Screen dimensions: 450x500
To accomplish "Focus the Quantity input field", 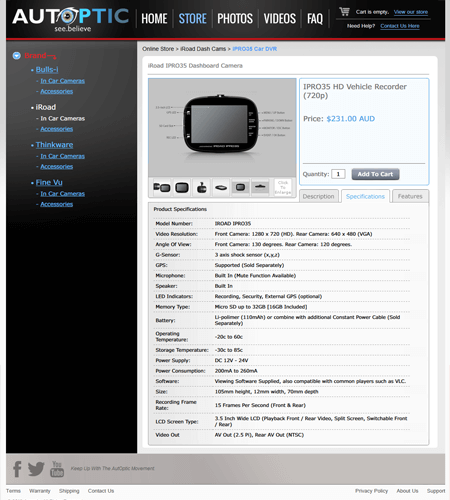I will [x=338, y=174].
